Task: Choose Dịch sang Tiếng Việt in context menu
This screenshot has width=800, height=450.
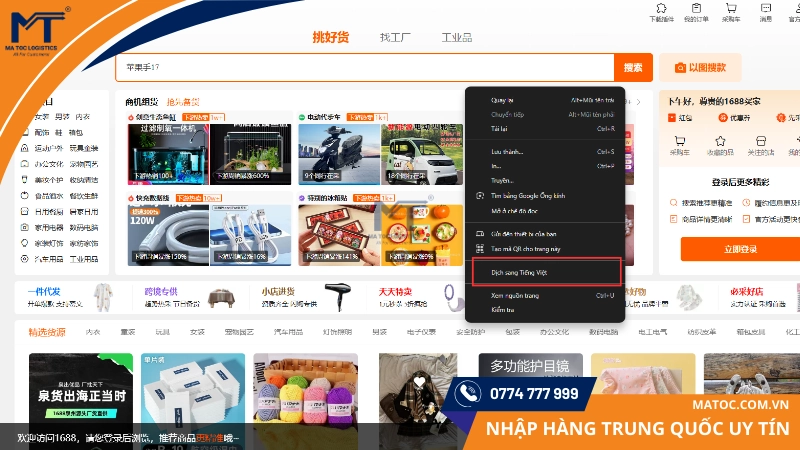Action: click(545, 272)
